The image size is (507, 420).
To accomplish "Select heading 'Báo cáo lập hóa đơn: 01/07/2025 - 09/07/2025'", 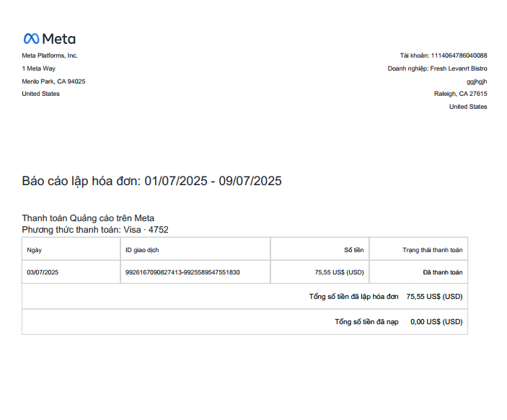I will coord(151,181).
